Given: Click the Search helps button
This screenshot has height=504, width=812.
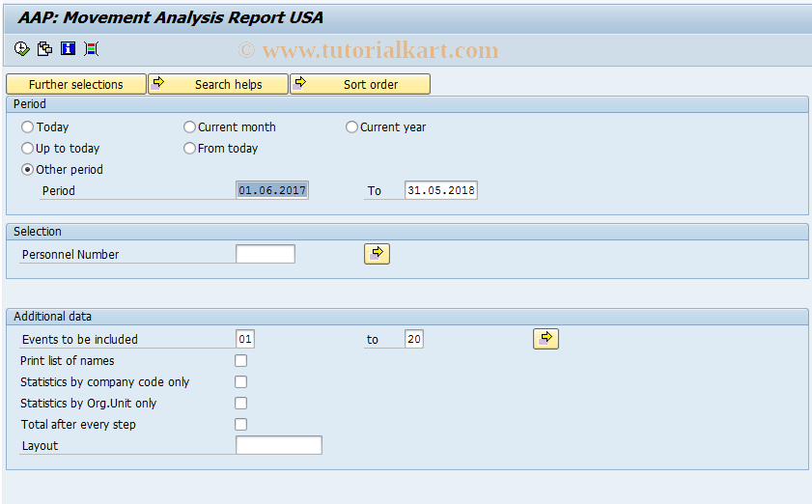Looking at the screenshot, I should pyautogui.click(x=218, y=84).
